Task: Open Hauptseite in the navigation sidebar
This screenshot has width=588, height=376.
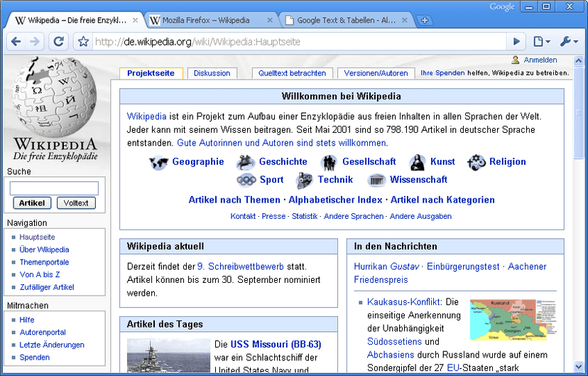Action: (x=37, y=237)
